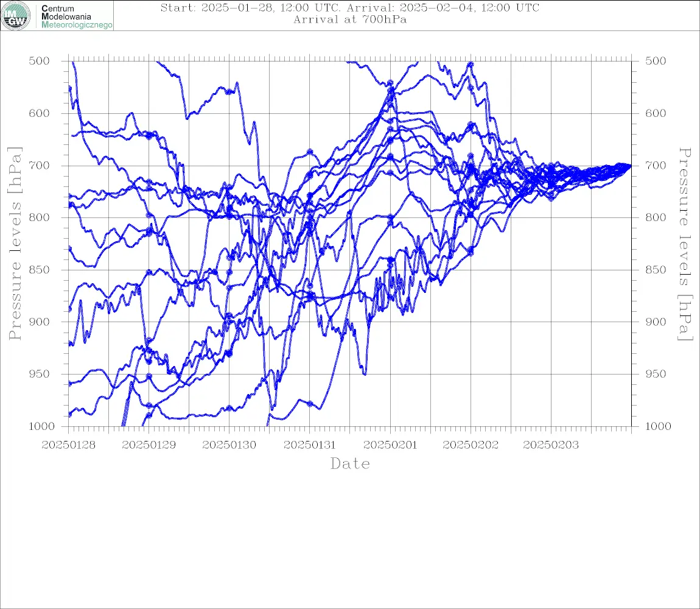This screenshot has width=700, height=609.
Task: Click the 20250203 date label
Action: (551, 445)
